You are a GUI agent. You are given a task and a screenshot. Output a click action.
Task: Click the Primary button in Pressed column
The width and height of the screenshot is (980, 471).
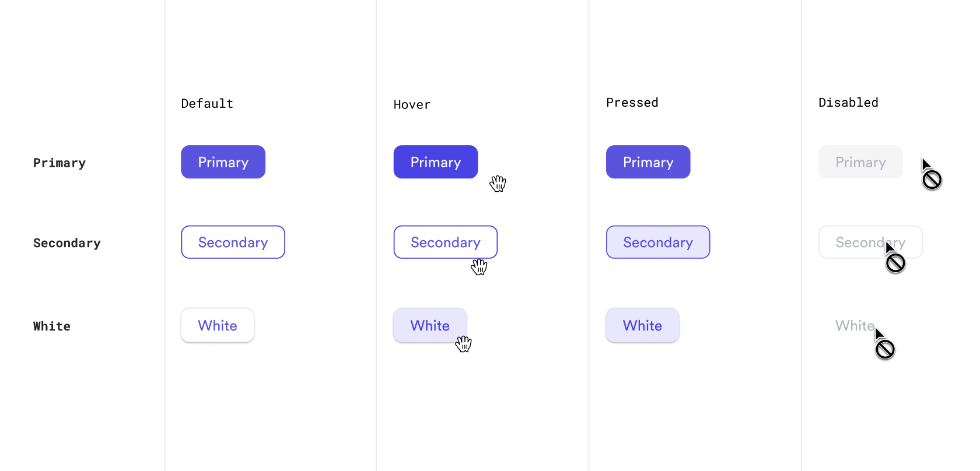click(647, 162)
